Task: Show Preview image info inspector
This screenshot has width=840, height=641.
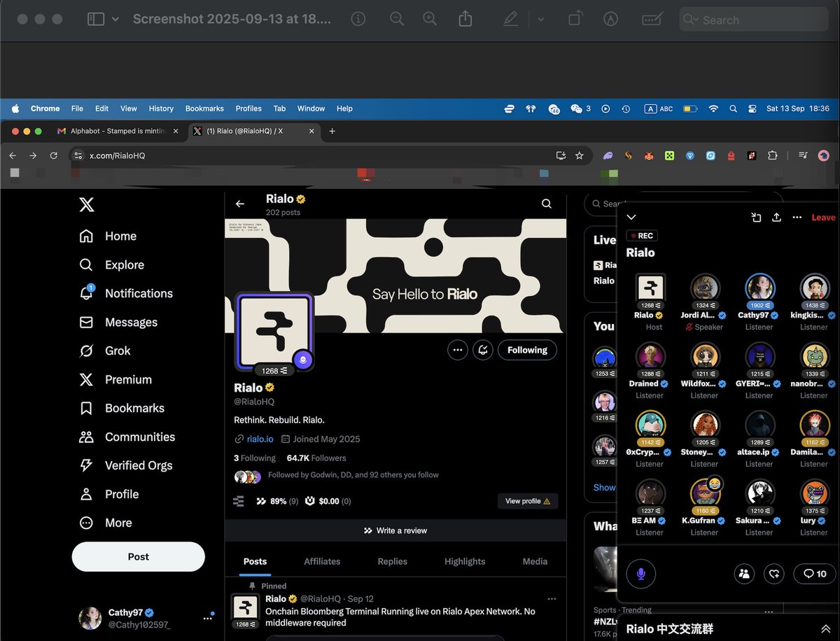Action: 358,20
